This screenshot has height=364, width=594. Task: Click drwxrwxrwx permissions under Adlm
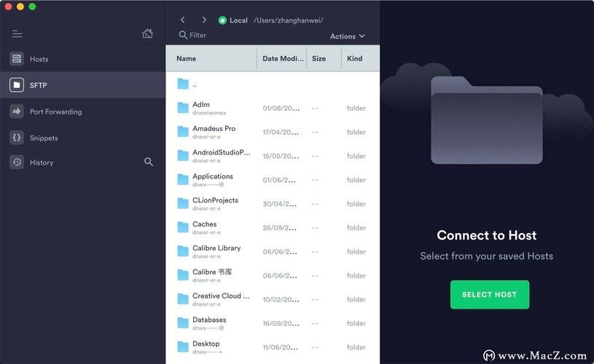(x=209, y=113)
